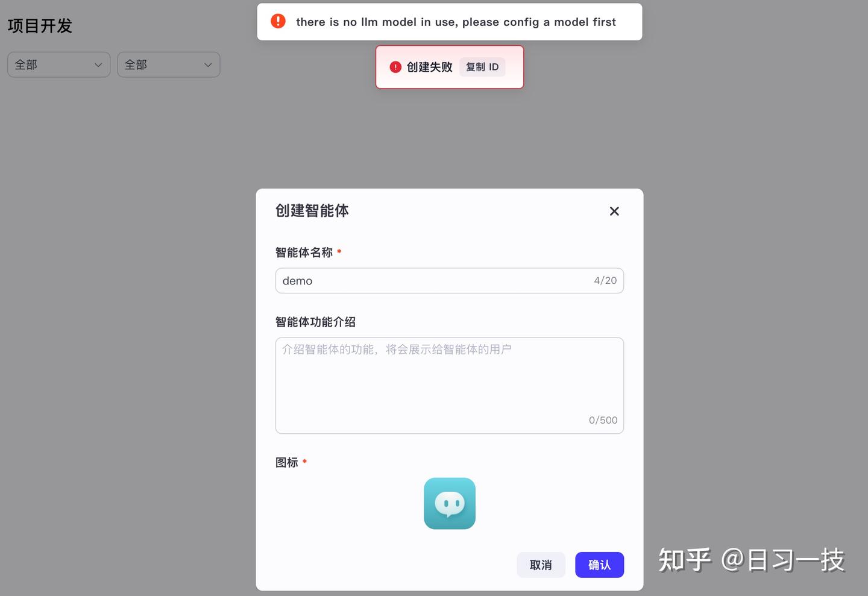Image resolution: width=868 pixels, height=596 pixels.
Task: Click the 0/500 character counter
Action: pyautogui.click(x=603, y=420)
